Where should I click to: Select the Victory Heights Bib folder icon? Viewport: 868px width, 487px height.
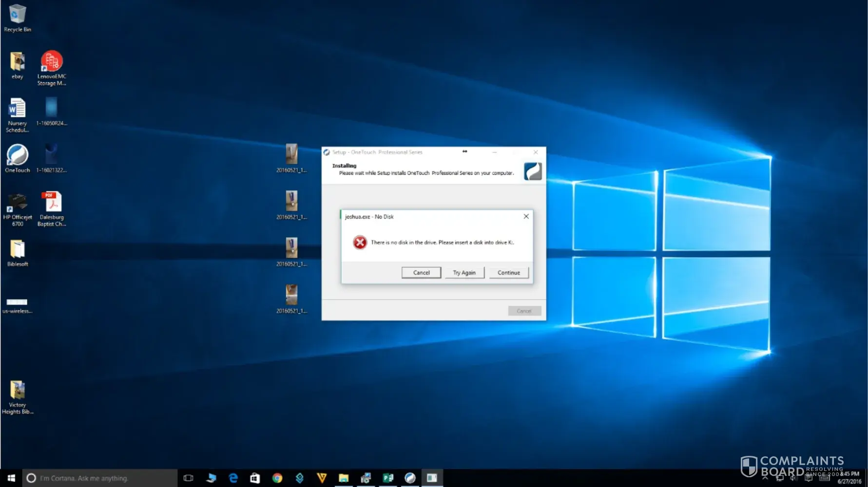[x=17, y=391]
